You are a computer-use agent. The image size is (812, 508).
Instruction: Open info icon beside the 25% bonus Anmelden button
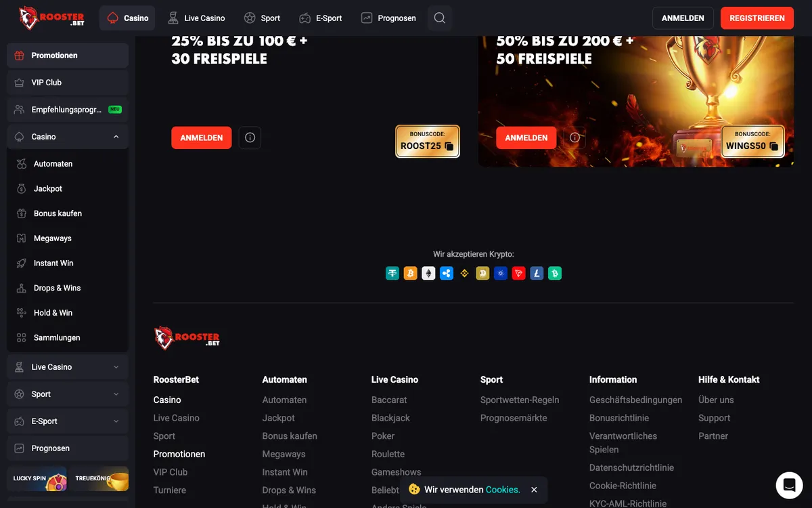point(250,137)
